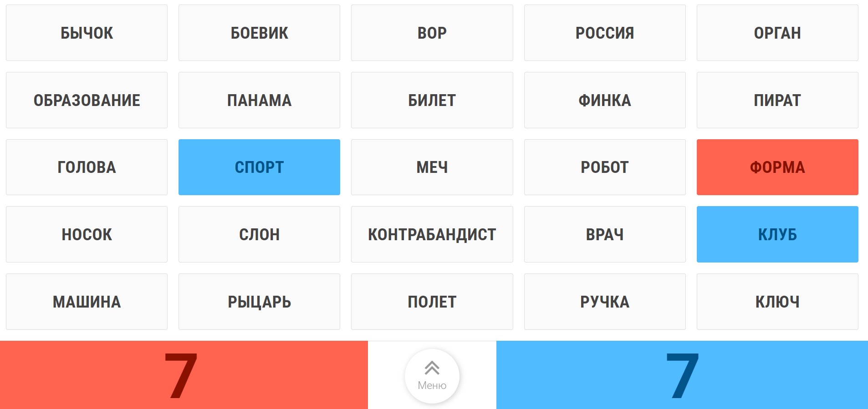The height and width of the screenshot is (409, 868).
Task: Select the БИЛЕТ card
Action: (432, 100)
